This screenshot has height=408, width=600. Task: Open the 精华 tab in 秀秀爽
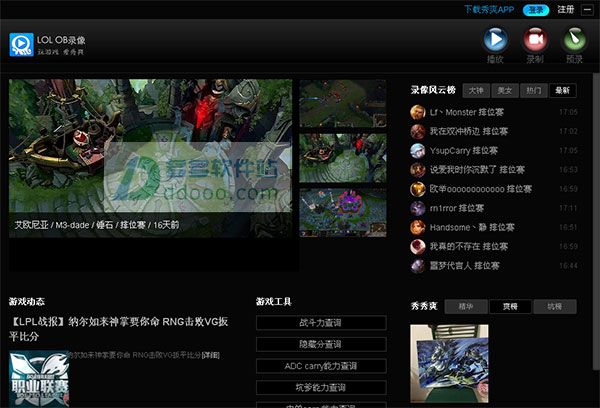(x=466, y=307)
